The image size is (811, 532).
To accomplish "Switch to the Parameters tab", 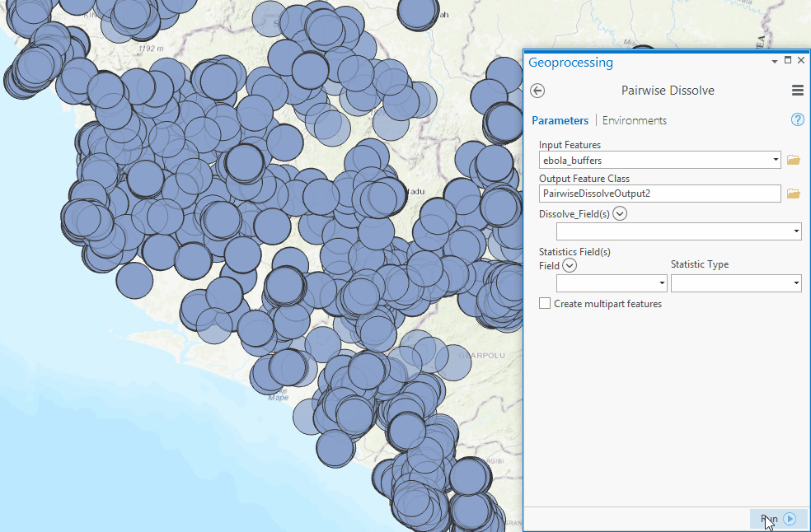I will 560,120.
